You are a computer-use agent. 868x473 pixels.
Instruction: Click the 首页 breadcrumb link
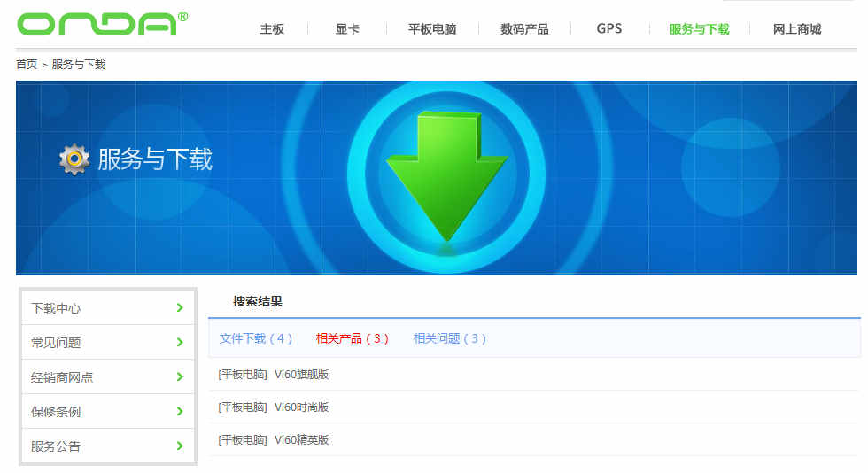point(27,65)
